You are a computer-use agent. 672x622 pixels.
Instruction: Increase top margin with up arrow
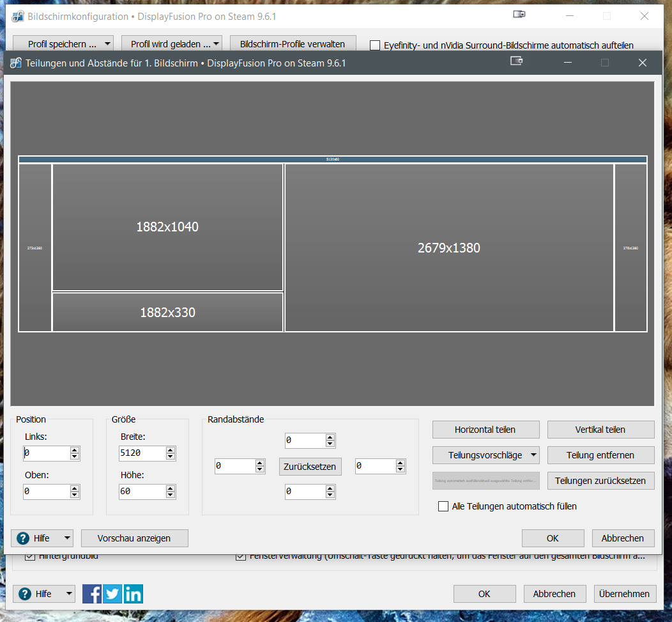click(x=330, y=437)
